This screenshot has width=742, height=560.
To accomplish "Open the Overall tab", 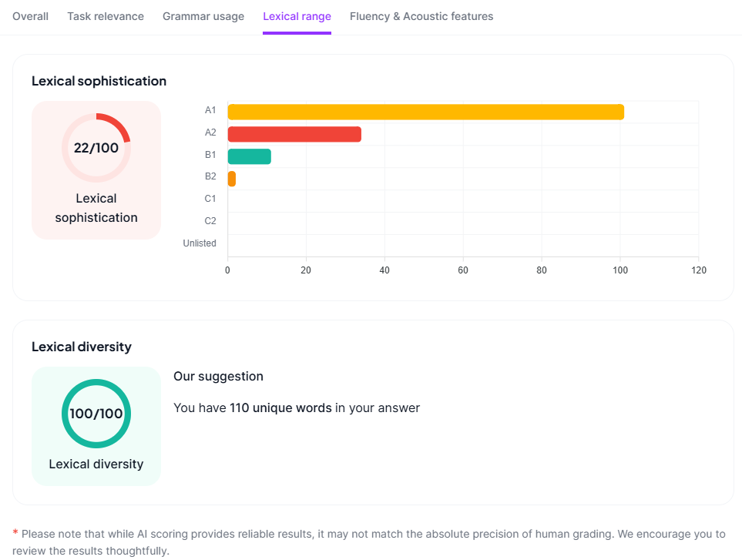I will [x=30, y=16].
